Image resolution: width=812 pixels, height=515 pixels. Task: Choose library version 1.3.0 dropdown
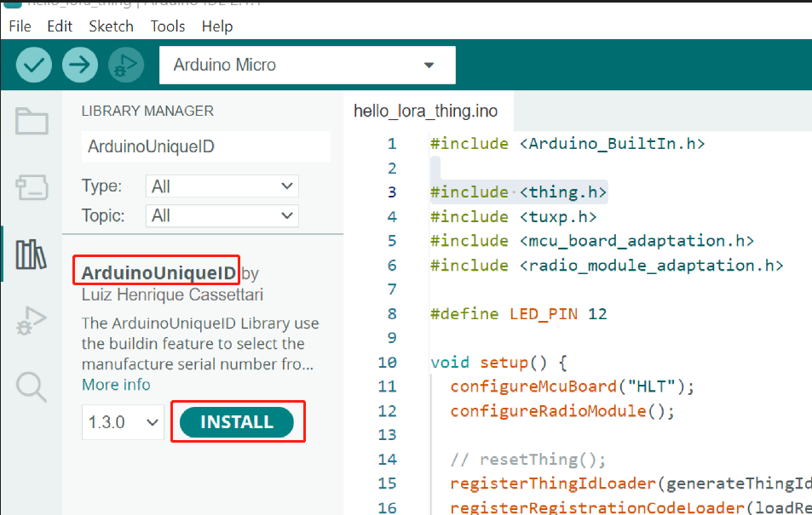pos(123,422)
